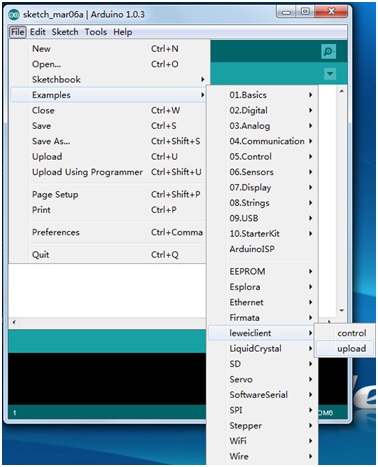Expand the Stepper library examples
The width and height of the screenshot is (378, 467).
pos(262,425)
